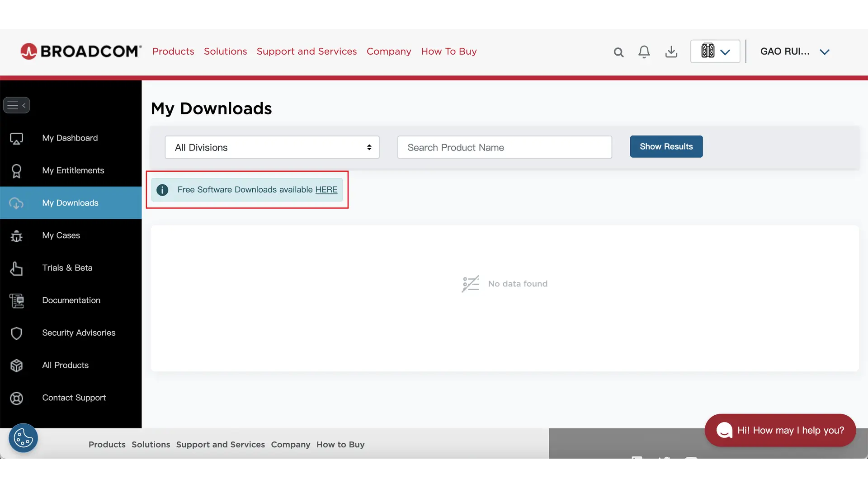Expand the GAO RUI... account menu
The image size is (868, 488).
tap(795, 52)
